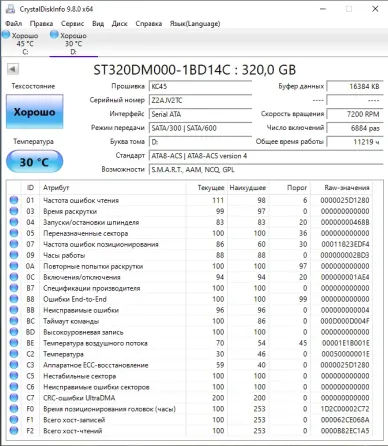Click status icon for C7 CRC-ошибки UltraDMA
This screenshot has height=446, width=388.
tap(14, 398)
